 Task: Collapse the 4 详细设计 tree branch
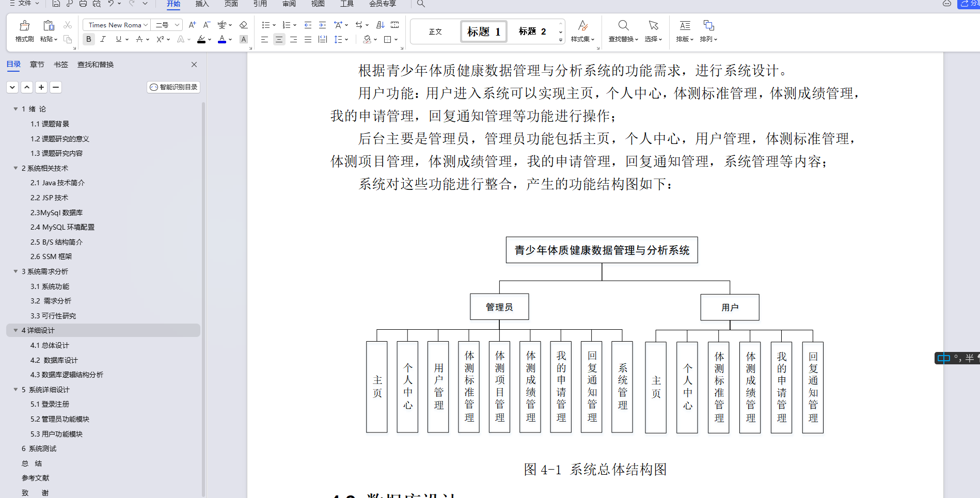(15, 330)
